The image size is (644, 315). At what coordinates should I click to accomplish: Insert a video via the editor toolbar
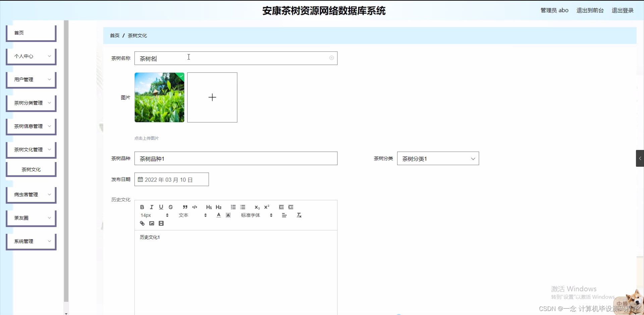tap(161, 223)
